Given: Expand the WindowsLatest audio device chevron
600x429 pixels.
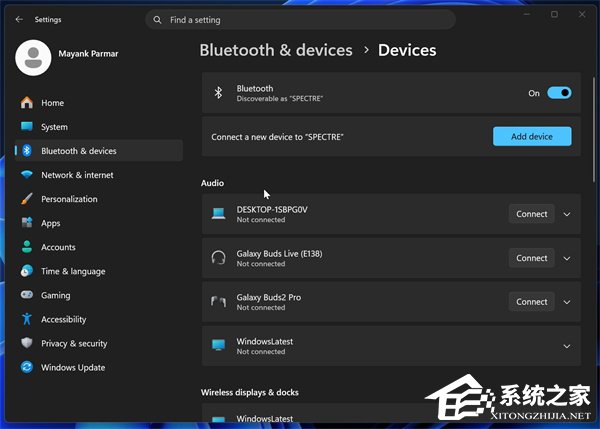Looking at the screenshot, I should tap(567, 346).
